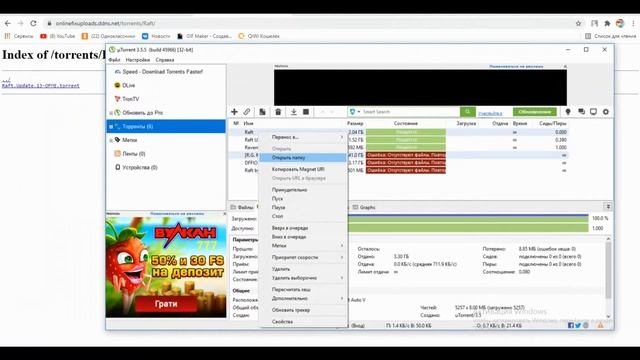640x360 pixels.
Task: Click the shield icon in Smart Search box
Action: (353, 111)
